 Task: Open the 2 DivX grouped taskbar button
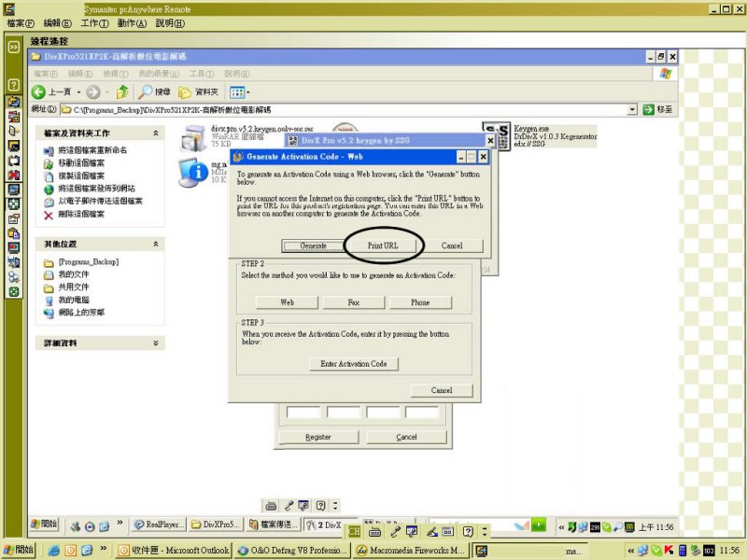(330, 525)
